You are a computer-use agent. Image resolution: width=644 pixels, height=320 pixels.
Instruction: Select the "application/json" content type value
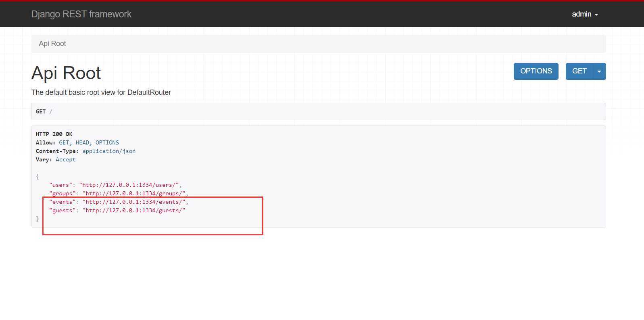(109, 151)
